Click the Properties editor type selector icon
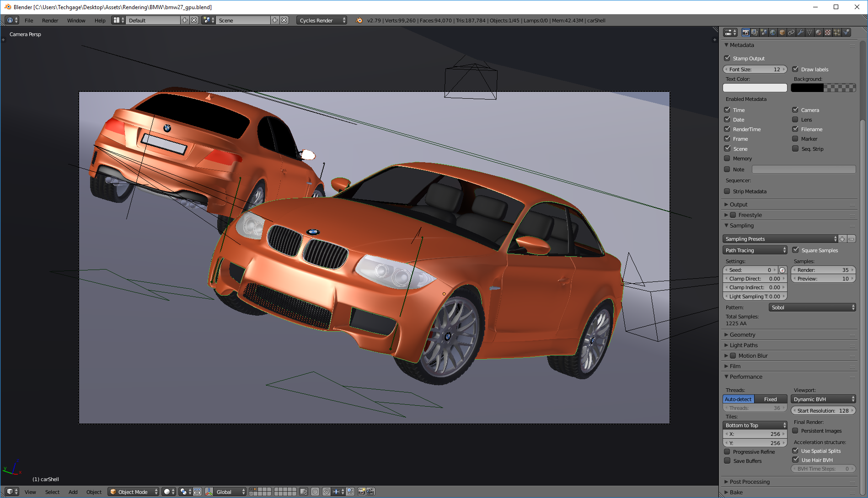 (730, 32)
